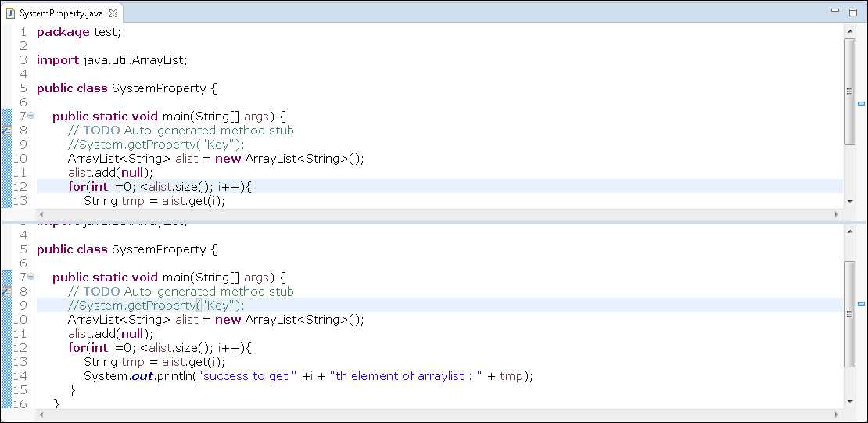Minimize the editor area
868x423 pixels.
836,11
